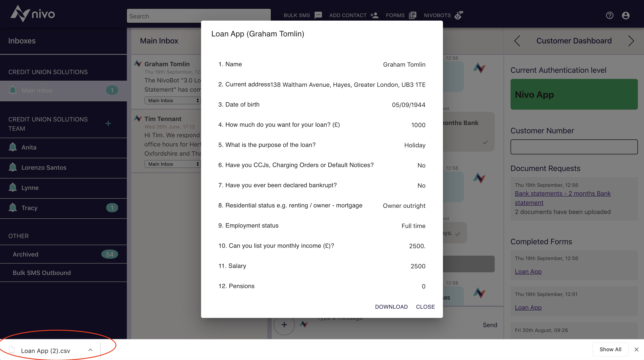Click the plus icon beside team heading
Image resolution: width=644 pixels, height=360 pixels.
click(108, 124)
